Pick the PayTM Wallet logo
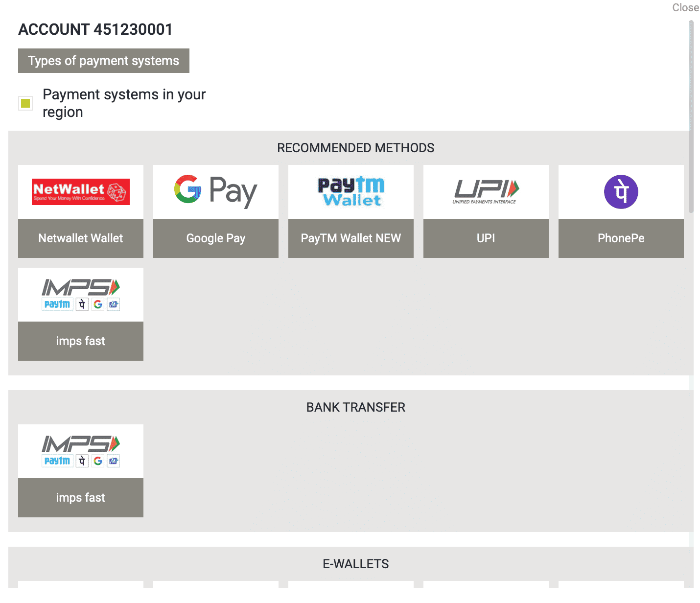This screenshot has width=700, height=603. pos(351,192)
